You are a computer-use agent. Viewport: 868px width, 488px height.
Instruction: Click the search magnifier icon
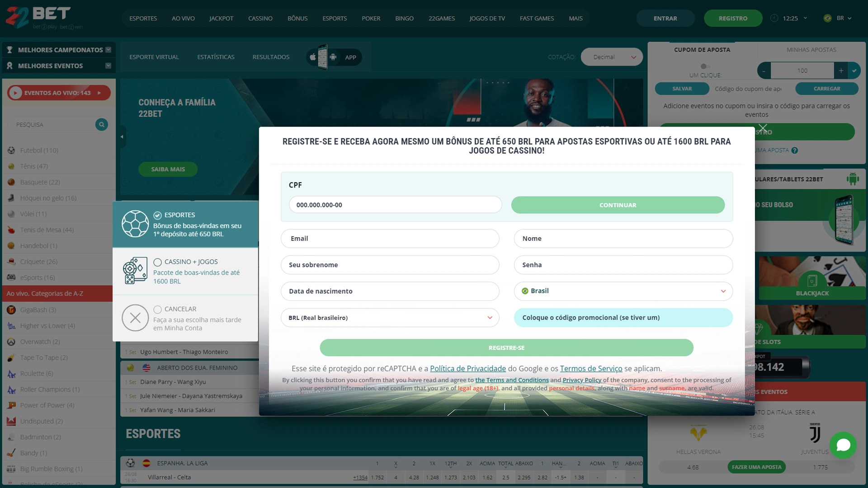pyautogui.click(x=102, y=124)
